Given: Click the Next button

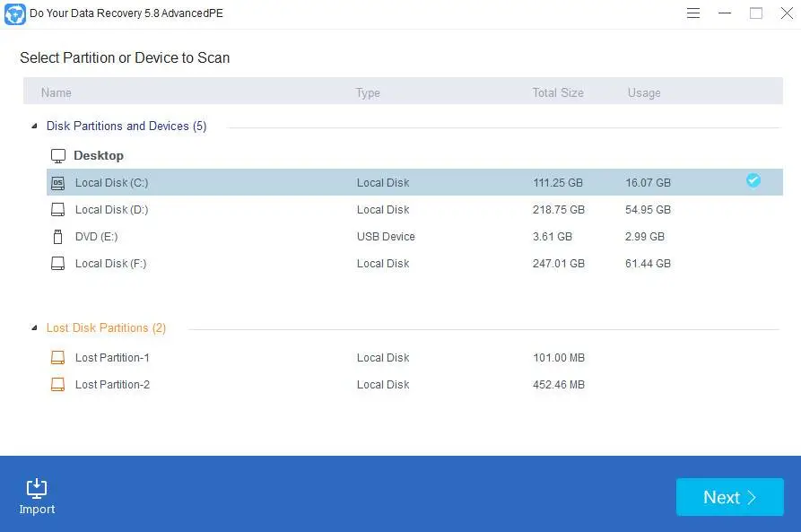Looking at the screenshot, I should [x=729, y=497].
